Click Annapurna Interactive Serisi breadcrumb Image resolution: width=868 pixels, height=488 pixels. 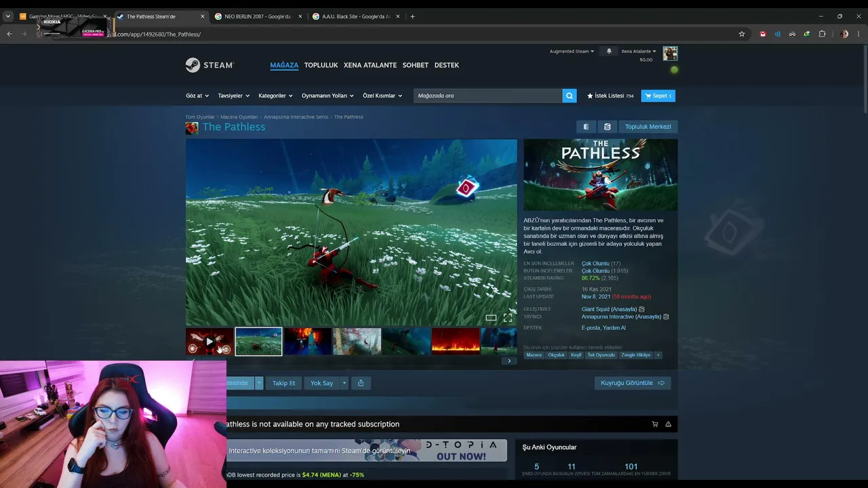click(x=296, y=117)
